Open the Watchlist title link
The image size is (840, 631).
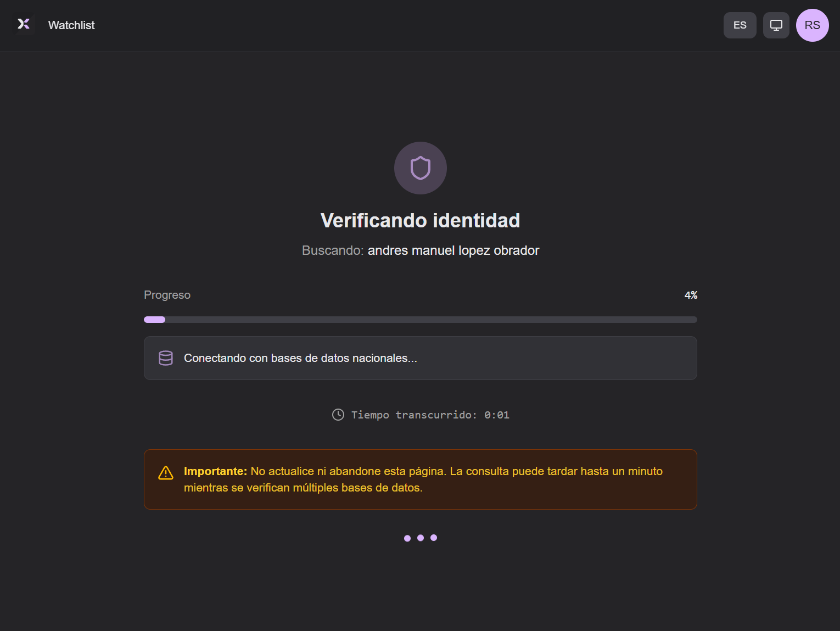[x=71, y=25]
